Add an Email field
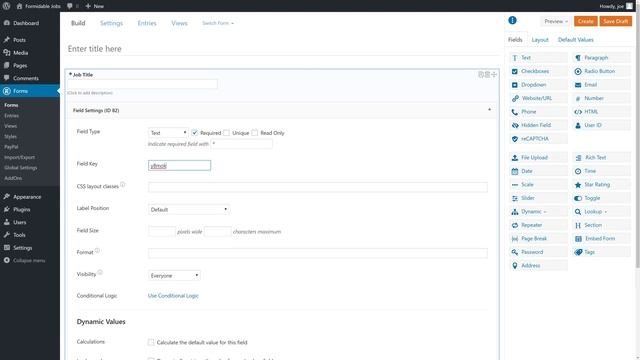 point(601,85)
